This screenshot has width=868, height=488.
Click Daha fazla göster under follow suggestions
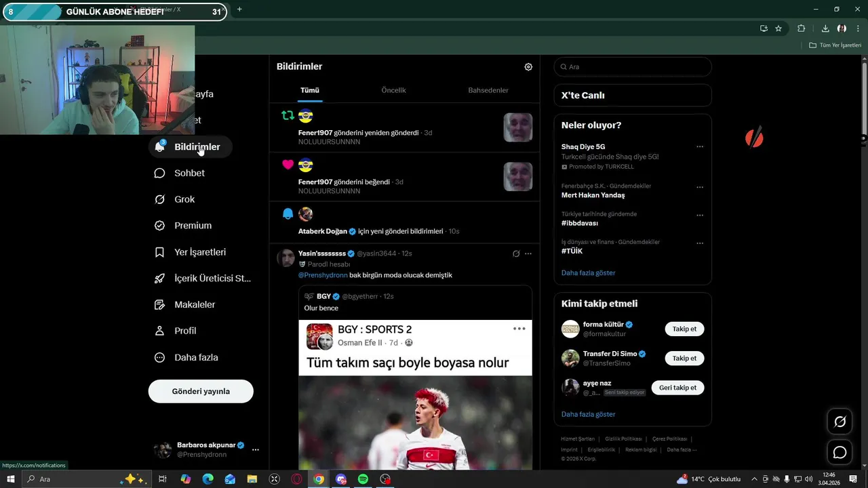point(588,414)
